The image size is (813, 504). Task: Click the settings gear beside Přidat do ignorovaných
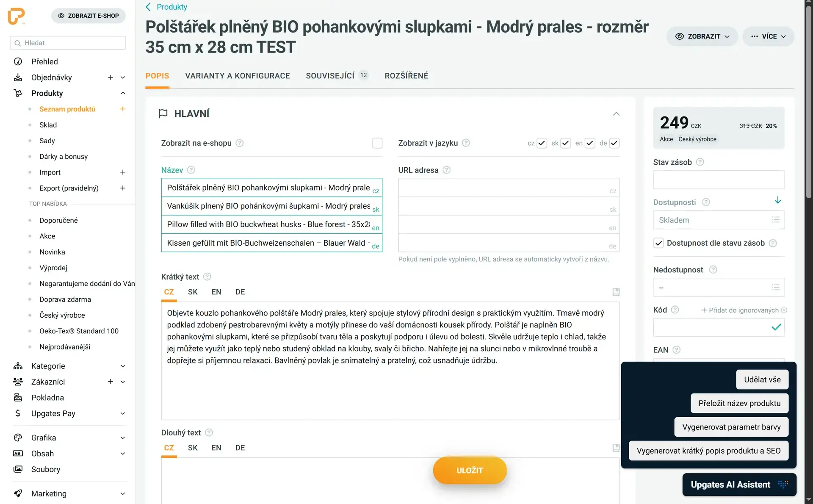(x=784, y=310)
